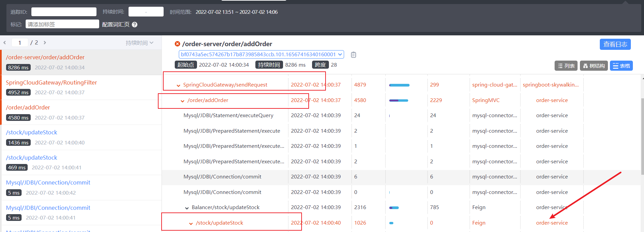Click SpringCloudGateway/sendRequest span name
644x232 pixels.
[225, 85]
